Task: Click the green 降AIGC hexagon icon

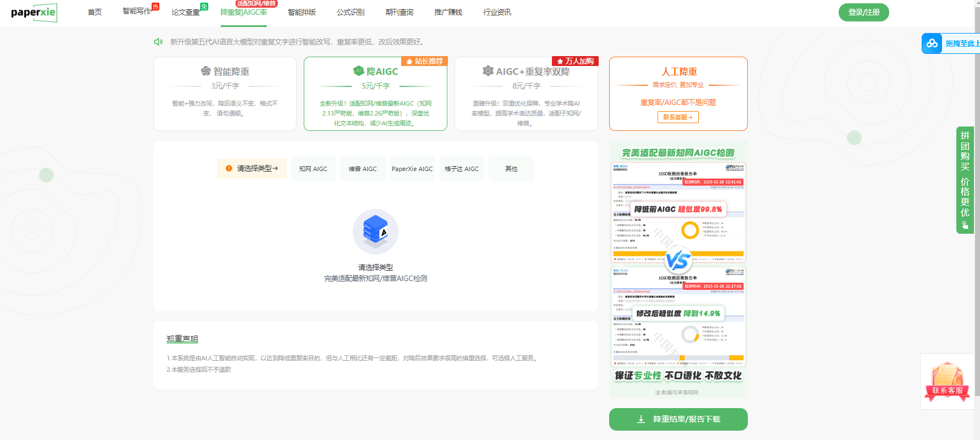Action: pyautogui.click(x=359, y=71)
